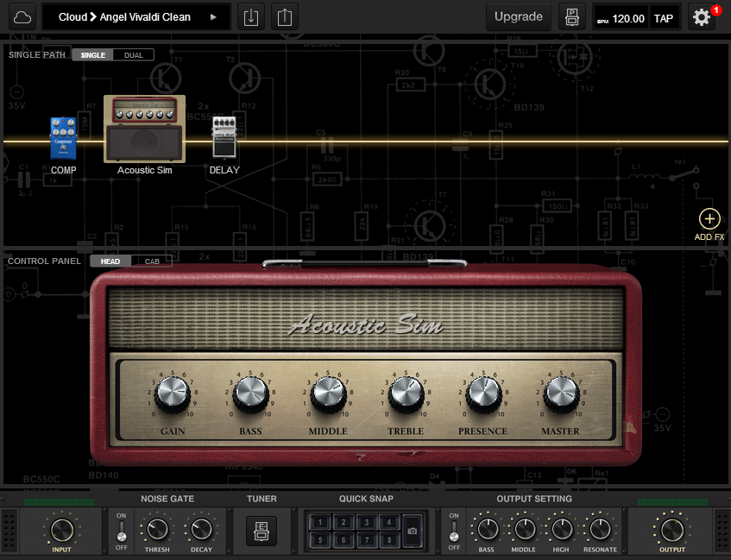Show the HEAD control panel tab
The width and height of the screenshot is (731, 560).
point(110,261)
